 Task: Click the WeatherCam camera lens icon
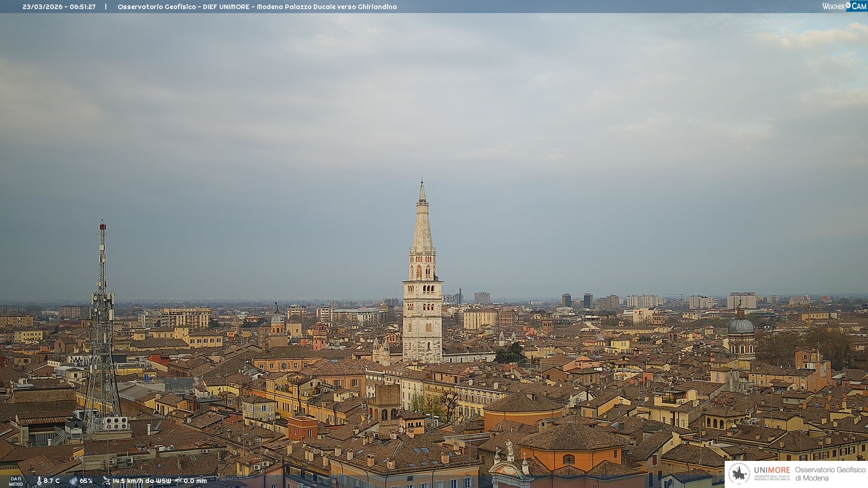click(848, 5)
